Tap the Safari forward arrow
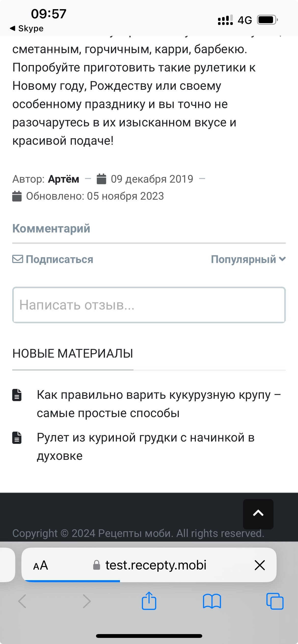 (x=87, y=601)
